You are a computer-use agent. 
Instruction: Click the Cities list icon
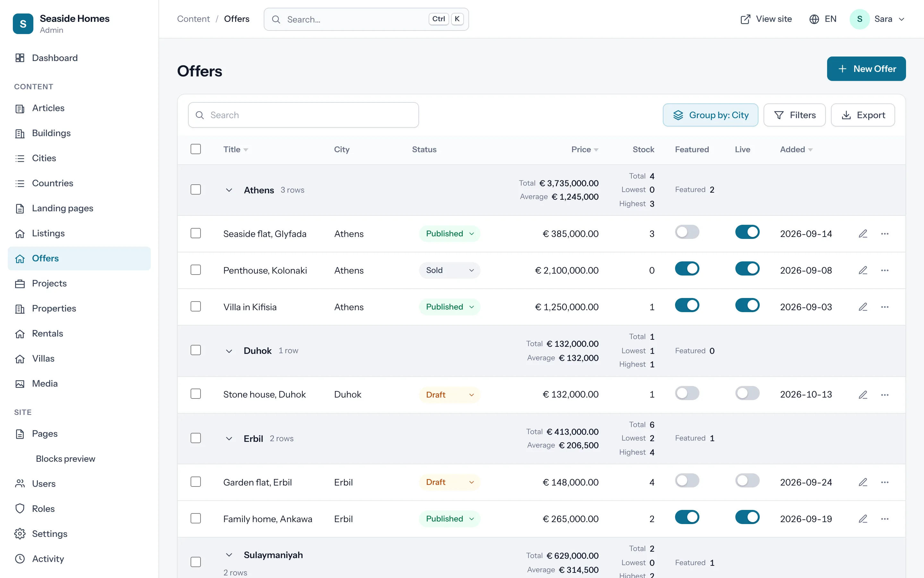(x=20, y=158)
